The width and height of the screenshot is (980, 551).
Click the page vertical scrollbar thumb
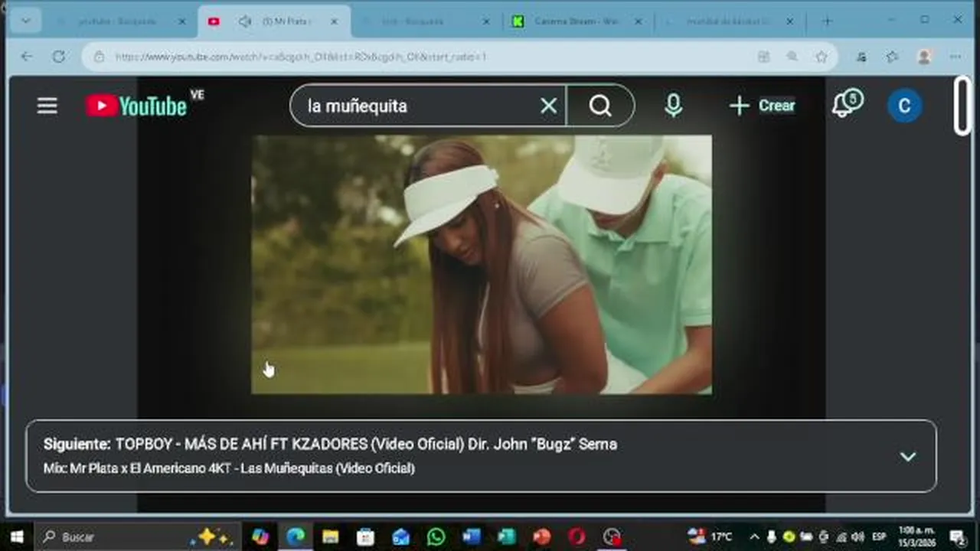[962, 106]
